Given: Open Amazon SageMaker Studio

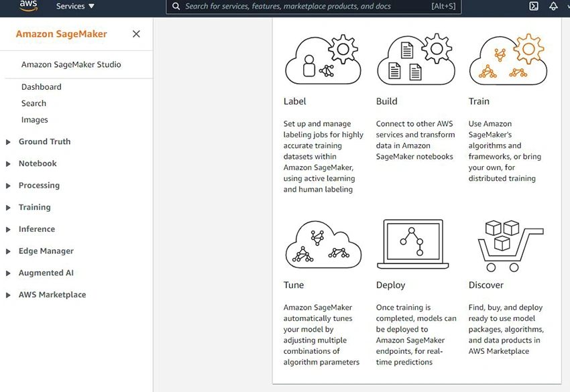Looking at the screenshot, I should [71, 64].
